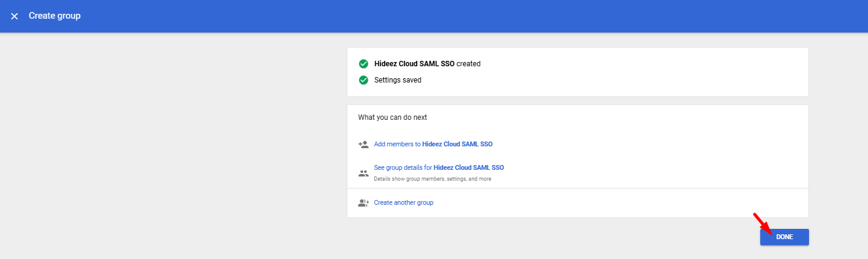Select the Create another group link
The image size is (868, 259).
click(403, 203)
